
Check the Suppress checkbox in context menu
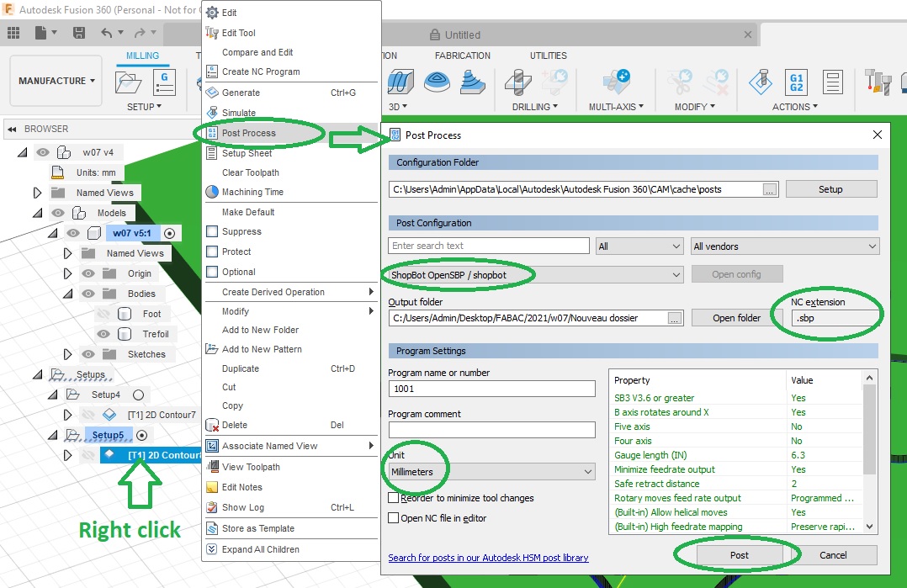pyautogui.click(x=212, y=231)
